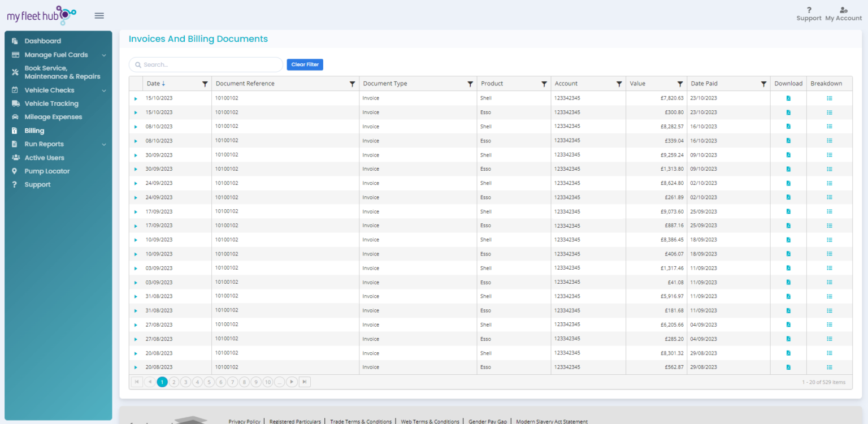Download the £7,820.63 Shell invoice file

(x=788, y=98)
